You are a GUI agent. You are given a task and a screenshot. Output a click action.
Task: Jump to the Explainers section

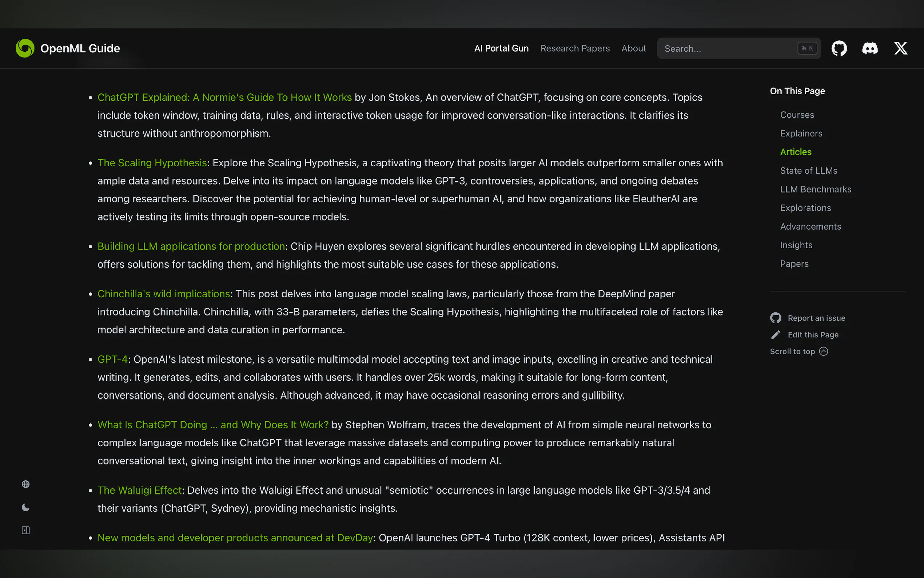(801, 134)
